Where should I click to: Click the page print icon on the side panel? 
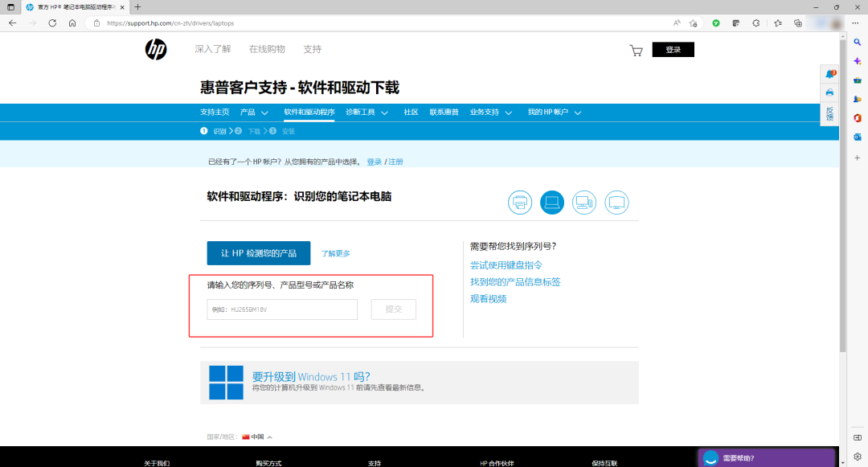829,92
